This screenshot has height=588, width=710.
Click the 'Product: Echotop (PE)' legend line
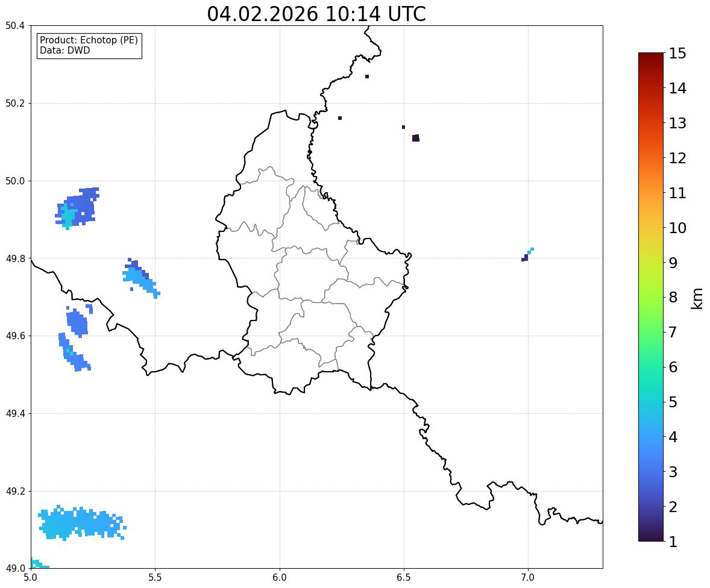click(89, 40)
